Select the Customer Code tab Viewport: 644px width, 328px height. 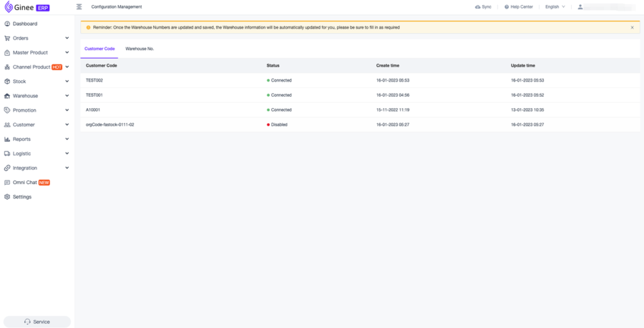(99, 48)
